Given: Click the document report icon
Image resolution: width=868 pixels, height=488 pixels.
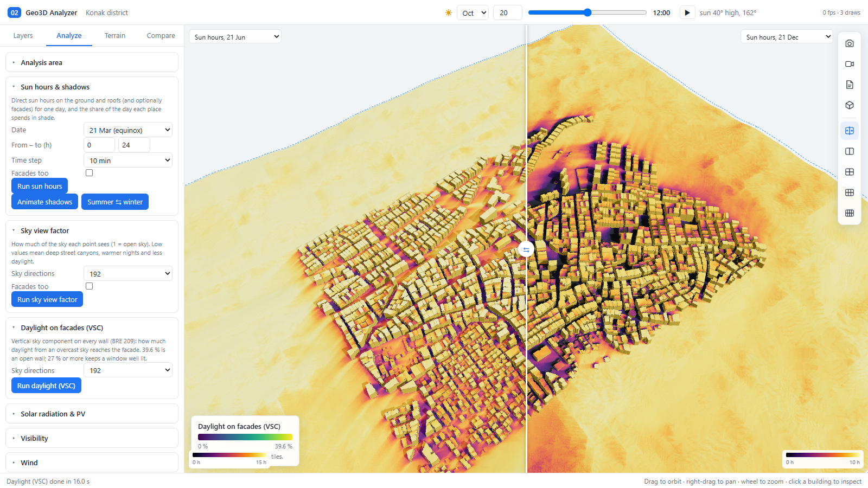Looking at the screenshot, I should pos(850,85).
